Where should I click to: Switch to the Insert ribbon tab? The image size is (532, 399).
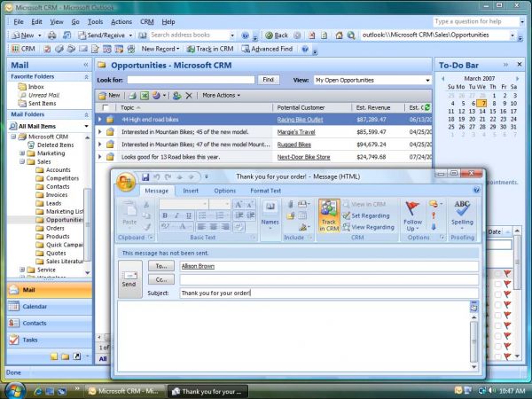point(191,191)
